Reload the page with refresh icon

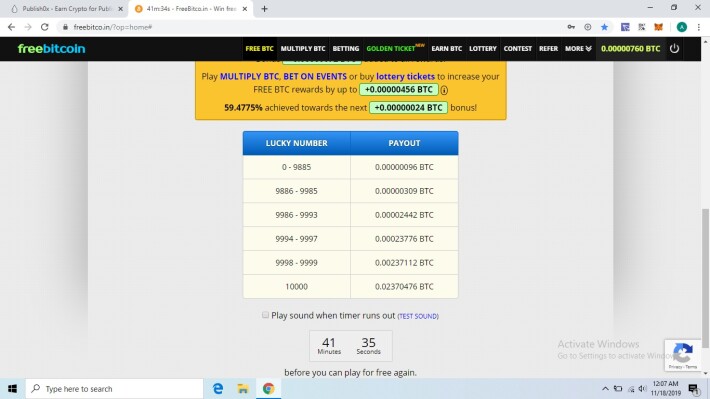tap(44, 27)
